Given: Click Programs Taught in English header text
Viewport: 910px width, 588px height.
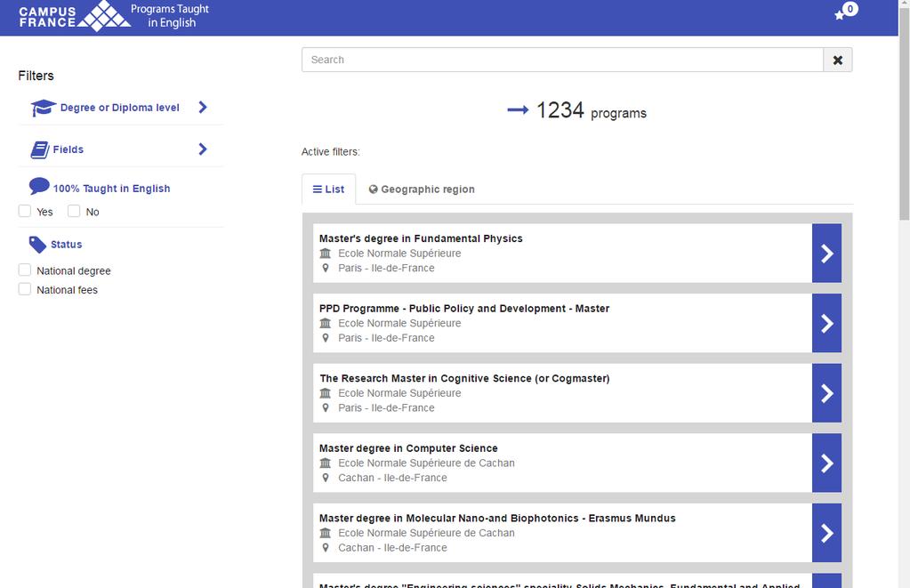Looking at the screenshot, I should pyautogui.click(x=170, y=16).
